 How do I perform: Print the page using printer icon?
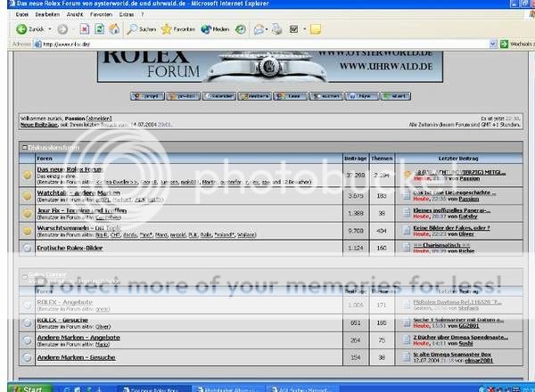pos(276,29)
